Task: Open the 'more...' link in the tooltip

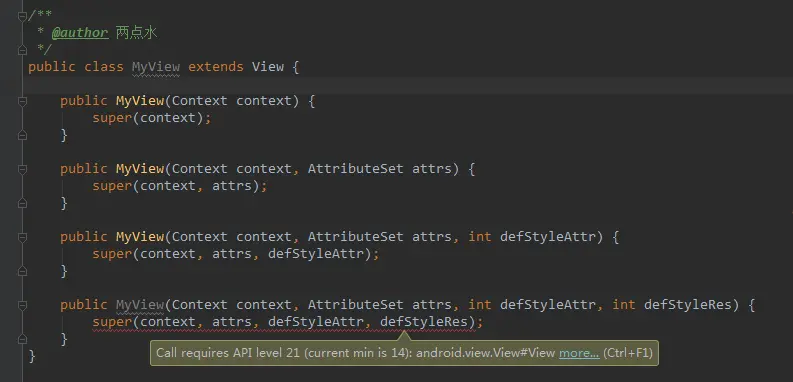Action: tap(579, 353)
